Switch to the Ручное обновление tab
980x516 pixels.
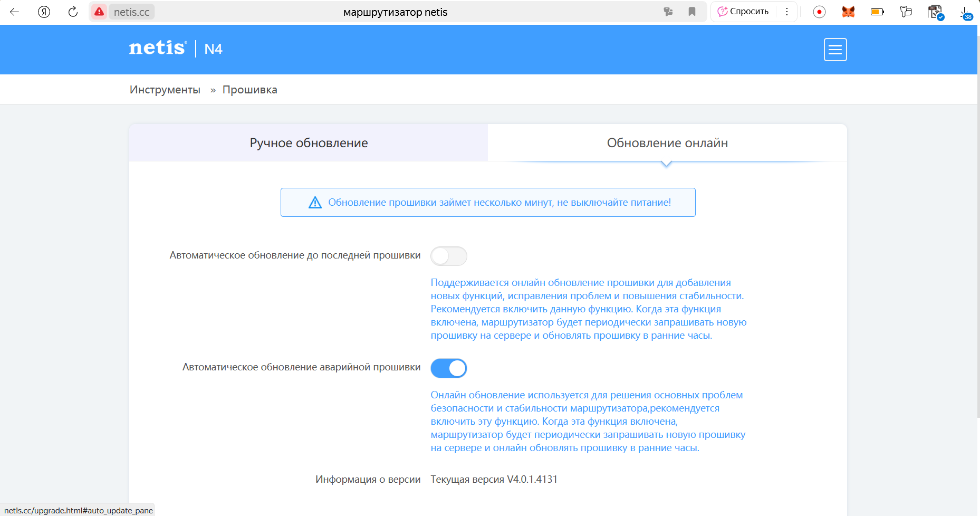pyautogui.click(x=309, y=143)
